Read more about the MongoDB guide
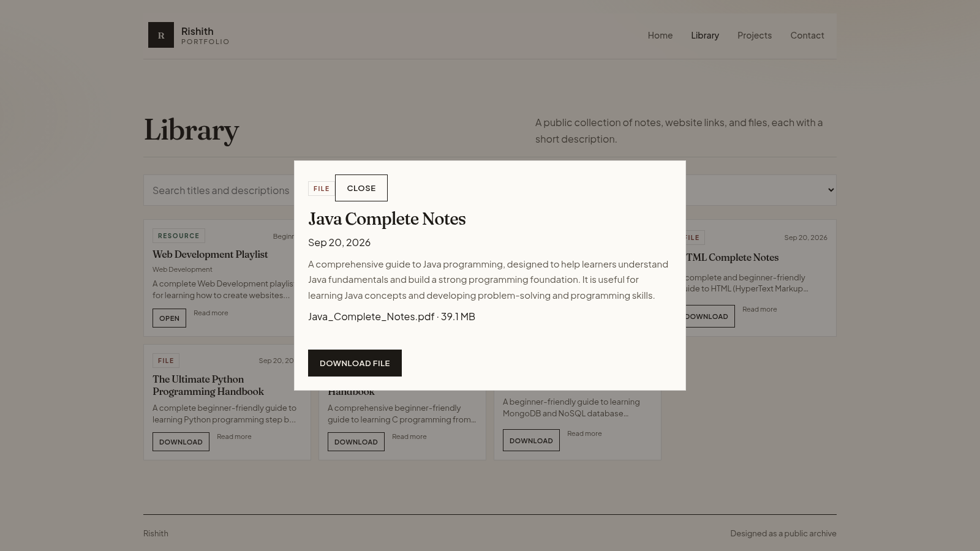 (584, 433)
